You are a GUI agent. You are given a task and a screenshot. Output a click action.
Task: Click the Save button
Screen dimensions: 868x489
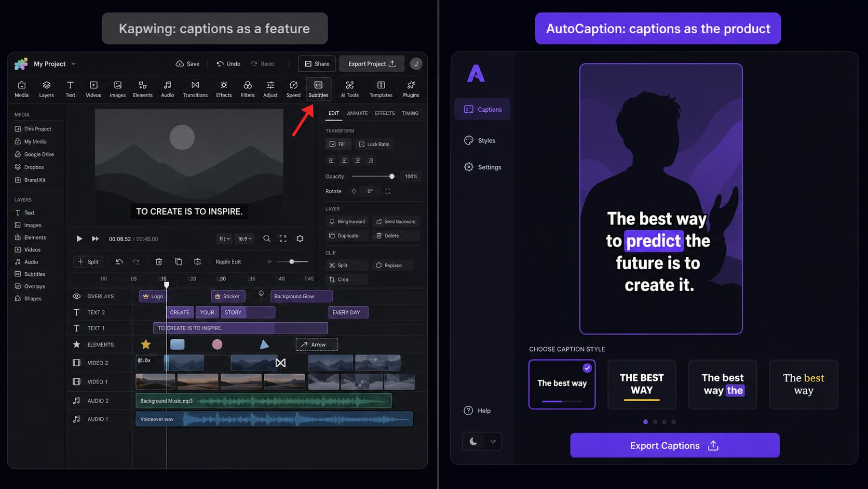pyautogui.click(x=187, y=64)
